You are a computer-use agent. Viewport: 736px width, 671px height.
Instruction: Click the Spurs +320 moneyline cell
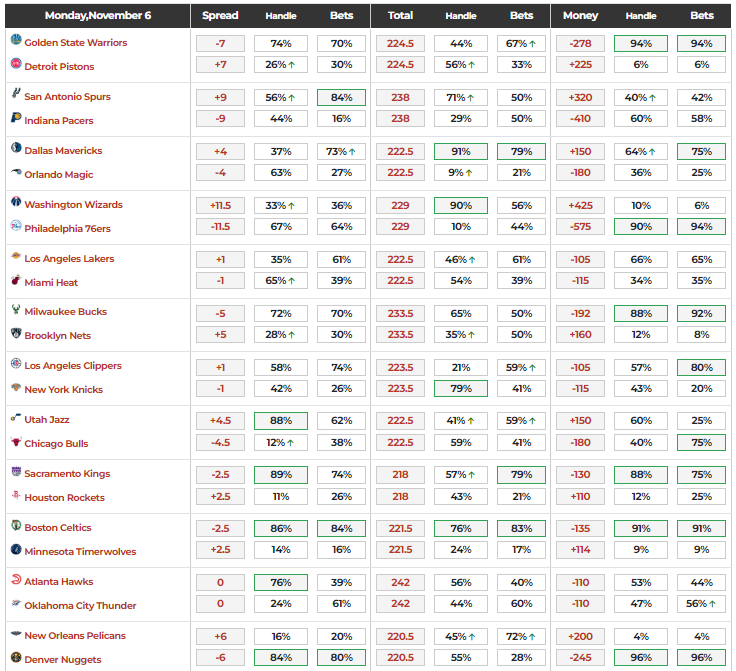tap(581, 98)
